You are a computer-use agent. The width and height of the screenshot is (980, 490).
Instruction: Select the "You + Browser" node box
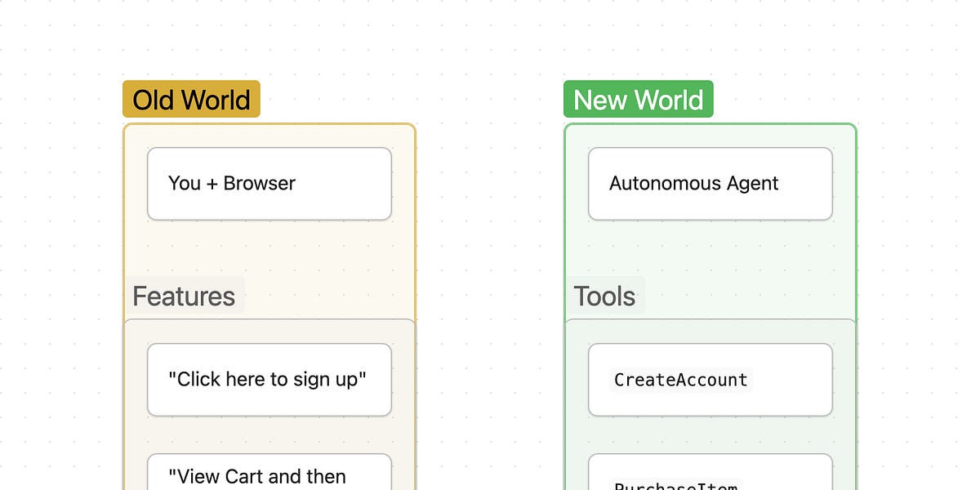point(269,183)
